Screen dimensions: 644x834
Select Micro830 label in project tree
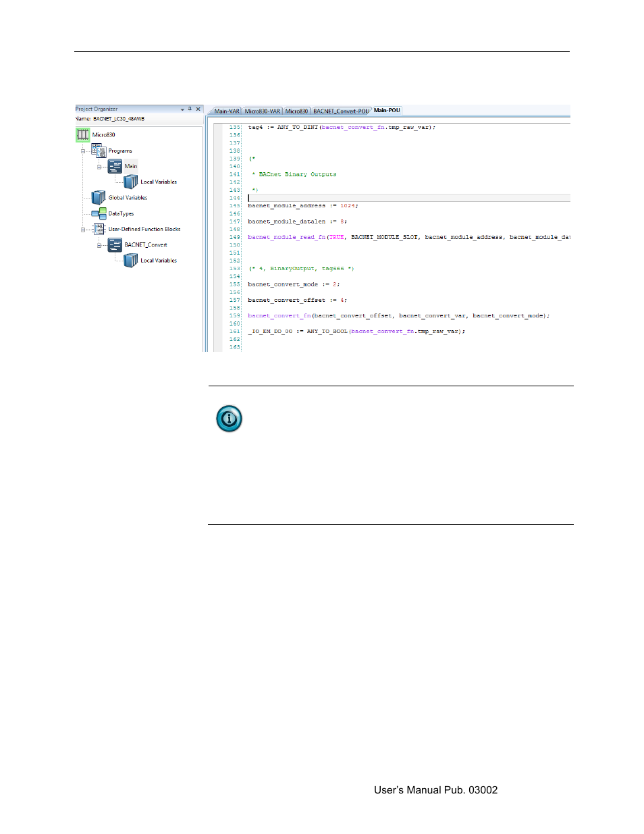(x=103, y=135)
